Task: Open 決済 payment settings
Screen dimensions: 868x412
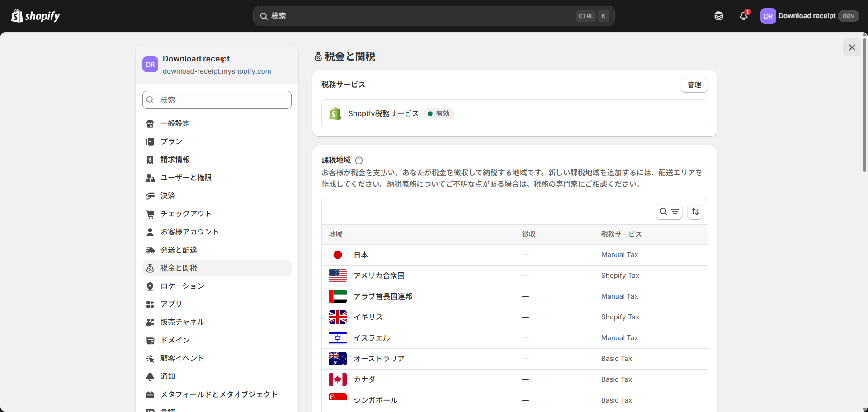Action: 217,196
